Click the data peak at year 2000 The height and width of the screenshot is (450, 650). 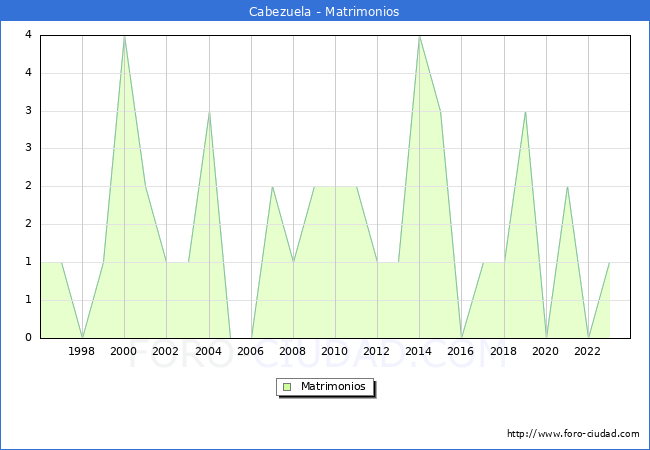coord(124,36)
